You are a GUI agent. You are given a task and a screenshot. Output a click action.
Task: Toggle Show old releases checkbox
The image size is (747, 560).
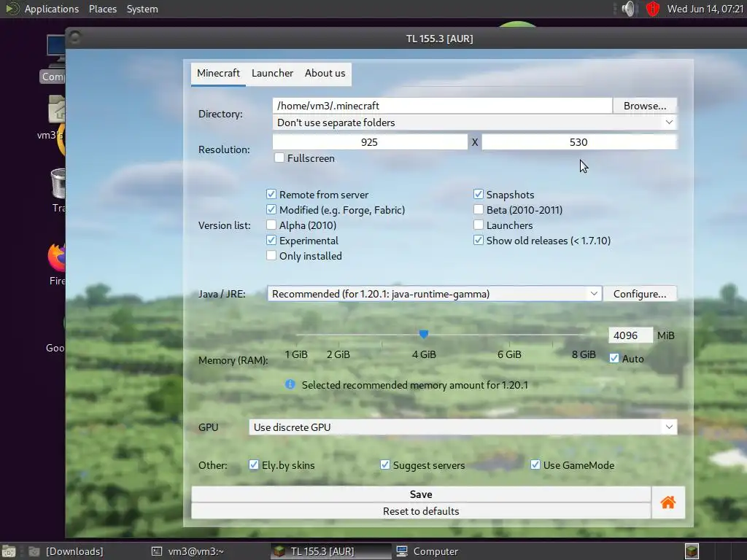[x=479, y=240]
